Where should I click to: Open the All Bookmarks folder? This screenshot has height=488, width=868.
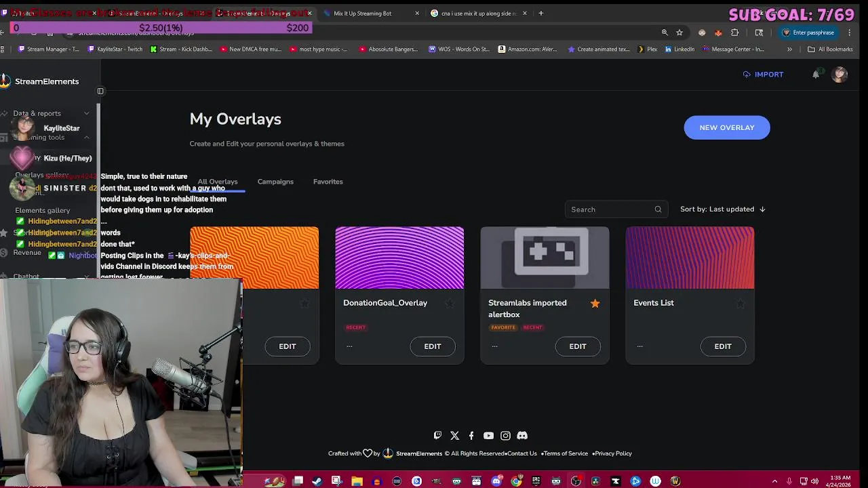[x=830, y=49]
